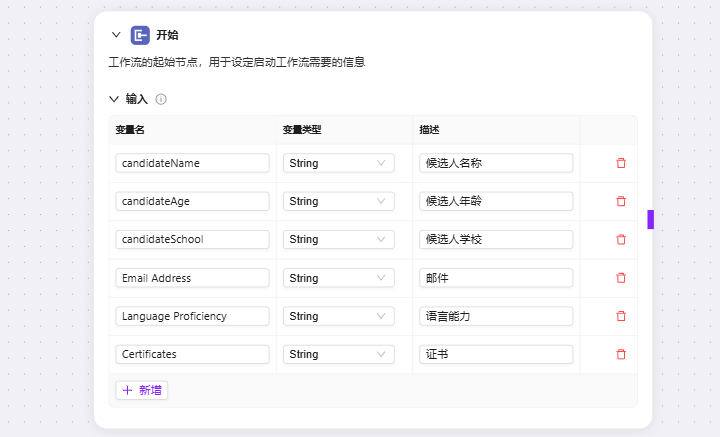Collapse the 输入 section
This screenshot has height=437, width=720.
[114, 99]
